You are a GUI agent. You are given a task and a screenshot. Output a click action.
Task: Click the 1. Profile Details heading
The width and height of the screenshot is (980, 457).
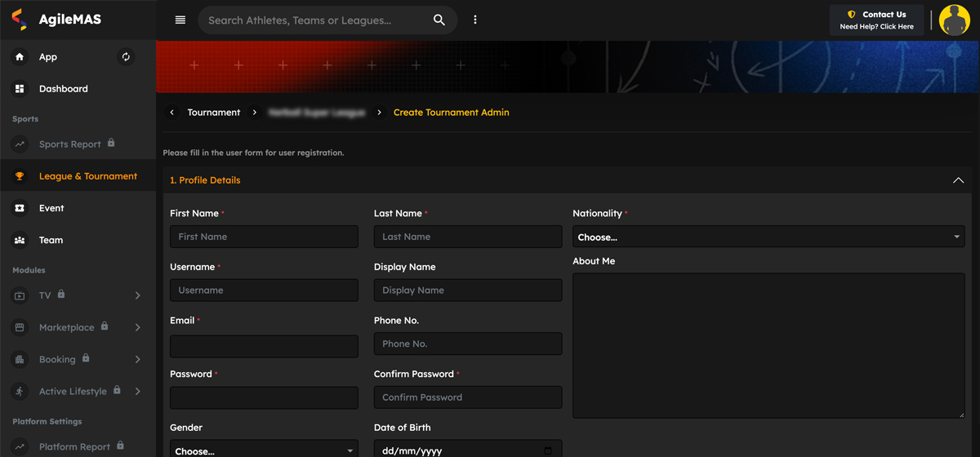coord(205,180)
